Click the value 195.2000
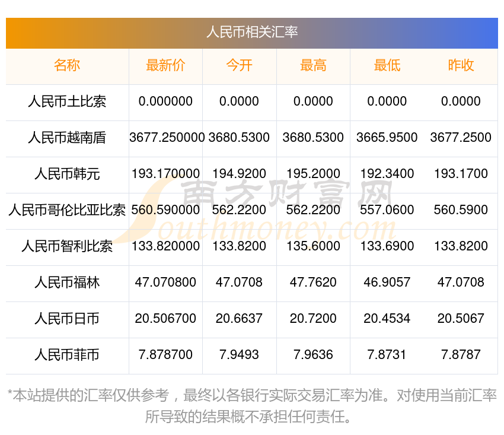The height and width of the screenshot is (435, 504). 313,174
